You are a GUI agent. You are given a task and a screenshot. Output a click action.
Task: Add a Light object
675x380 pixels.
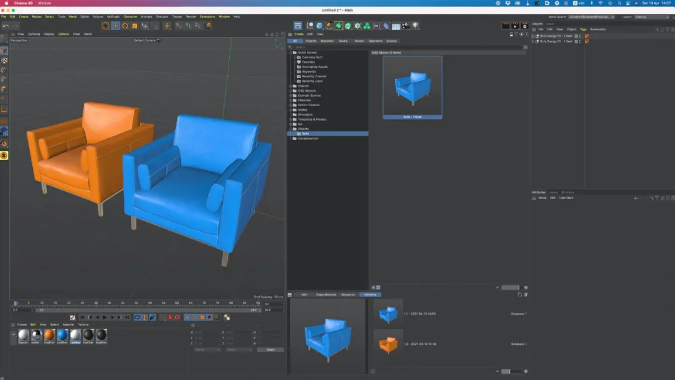[x=415, y=26]
